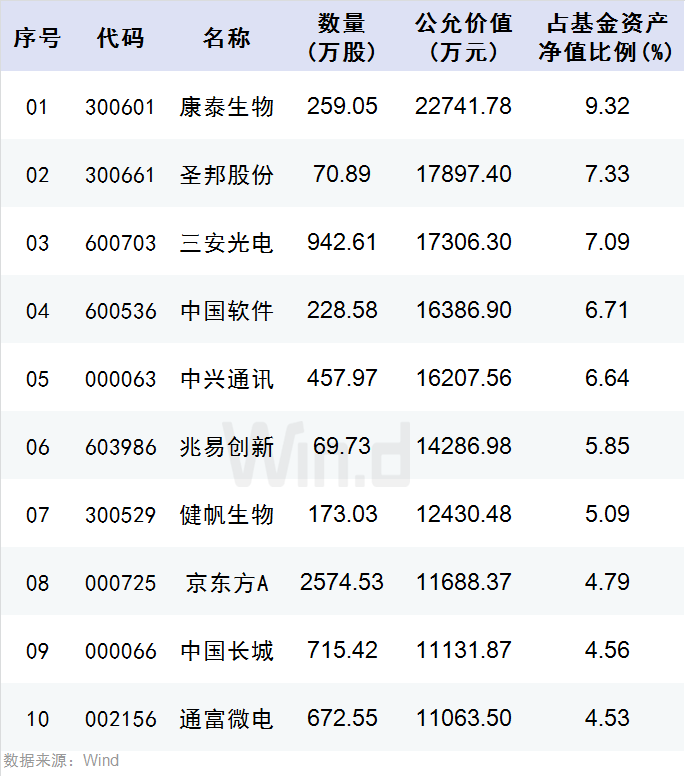The width and height of the screenshot is (685, 776).
Task: Click fair value 22741.78
Action: coord(463,106)
